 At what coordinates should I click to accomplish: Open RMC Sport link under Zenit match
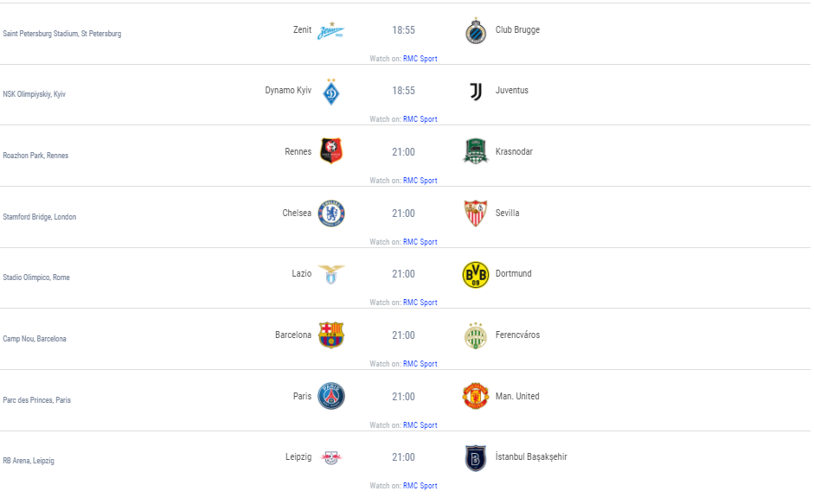click(x=420, y=59)
